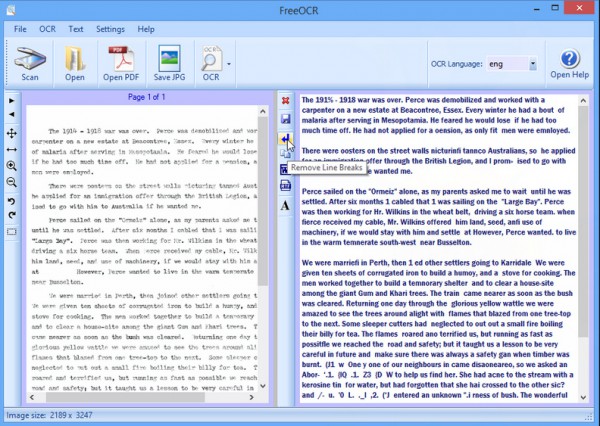Click the Open PDF button

tap(121, 64)
